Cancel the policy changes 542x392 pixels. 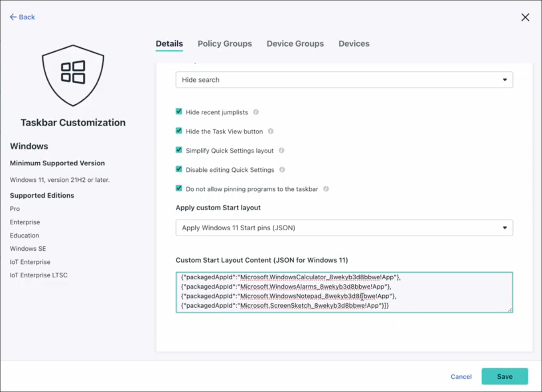(x=461, y=377)
